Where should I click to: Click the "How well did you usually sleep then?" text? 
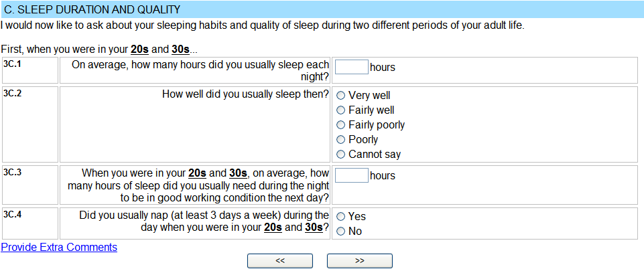coord(245,94)
